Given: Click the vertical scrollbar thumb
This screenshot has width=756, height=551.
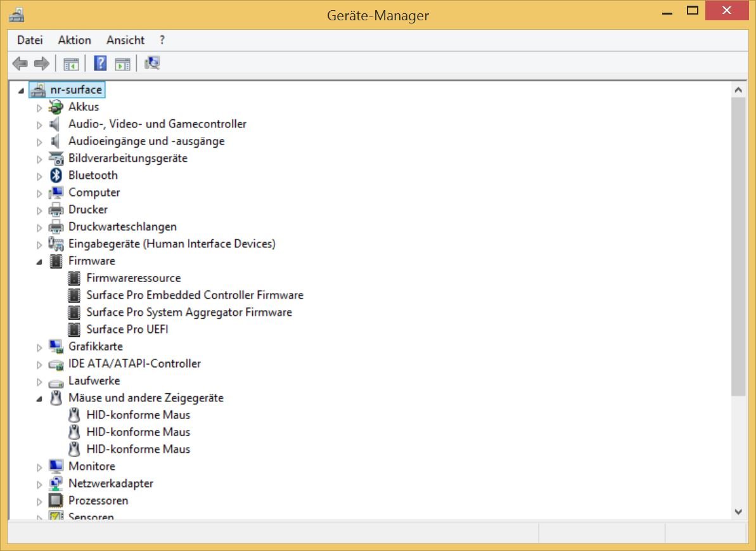Looking at the screenshot, I should [x=738, y=247].
